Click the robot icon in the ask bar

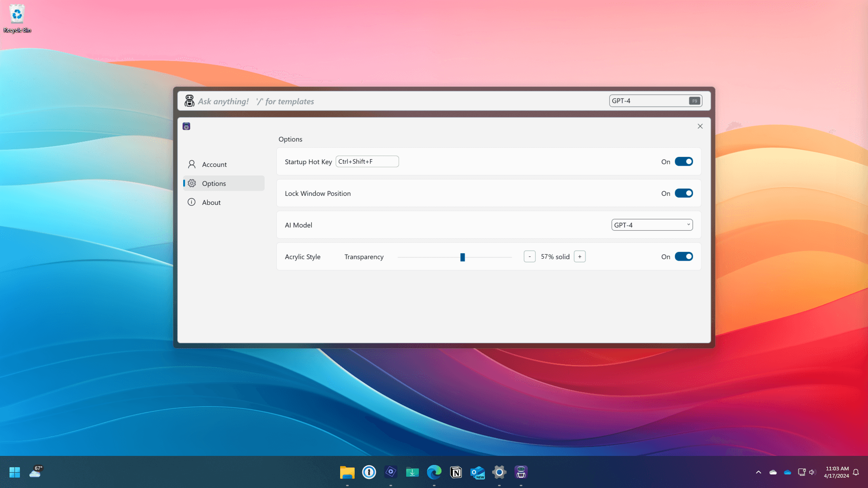(x=189, y=101)
